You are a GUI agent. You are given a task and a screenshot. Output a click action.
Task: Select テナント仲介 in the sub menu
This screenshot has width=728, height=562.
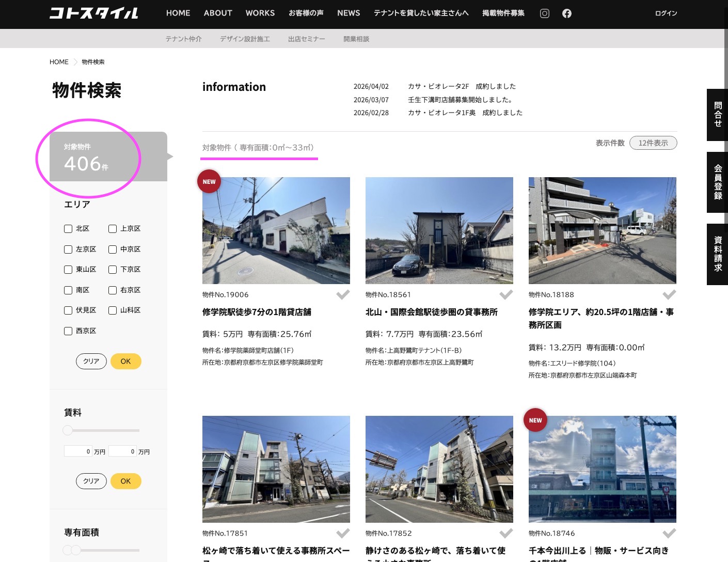point(183,39)
